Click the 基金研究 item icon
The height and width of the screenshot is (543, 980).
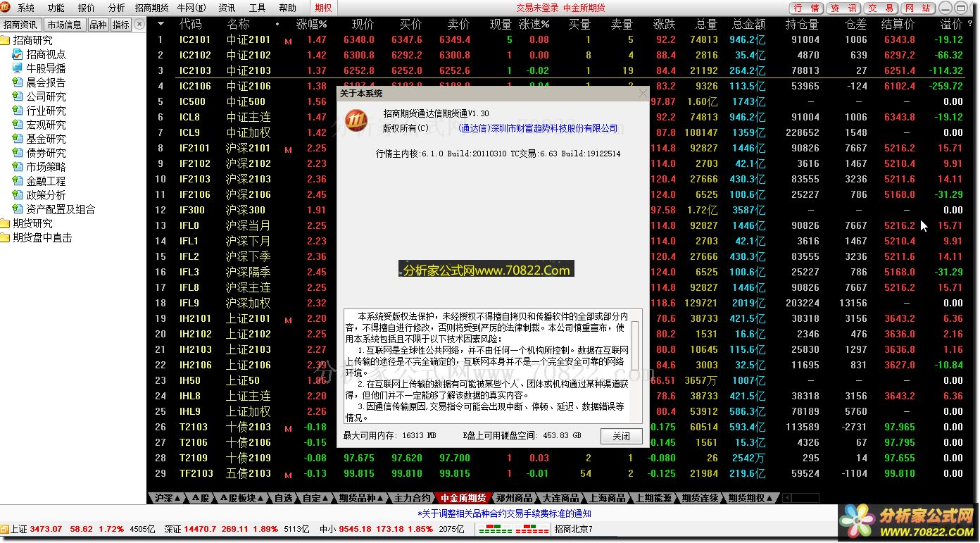click(18, 139)
